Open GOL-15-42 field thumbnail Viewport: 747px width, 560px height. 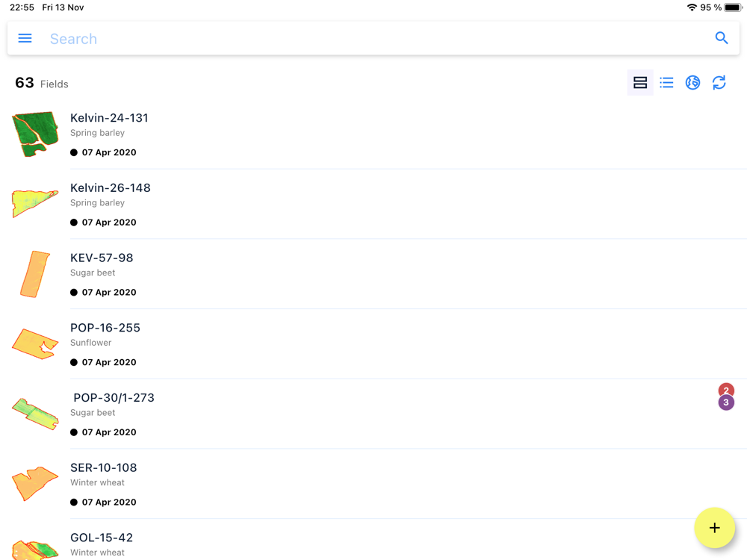pyautogui.click(x=35, y=550)
